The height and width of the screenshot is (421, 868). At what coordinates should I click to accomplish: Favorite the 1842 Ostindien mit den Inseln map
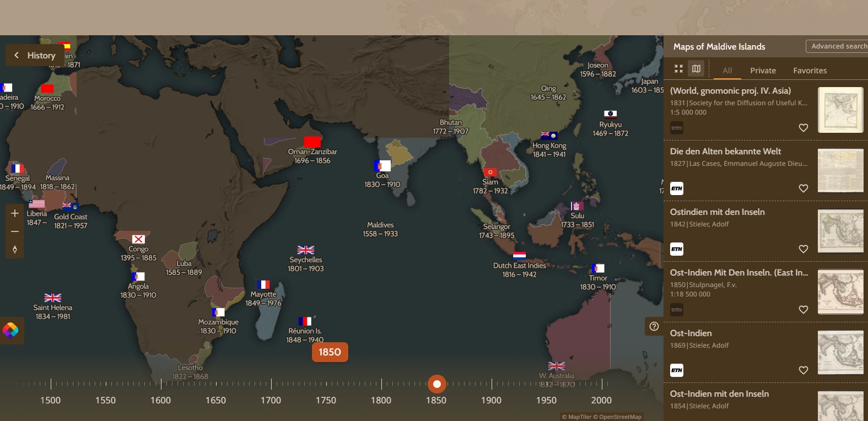pos(804,249)
